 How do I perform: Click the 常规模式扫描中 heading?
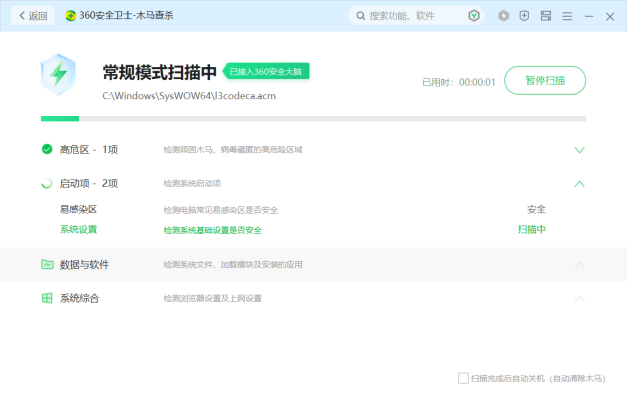point(160,72)
